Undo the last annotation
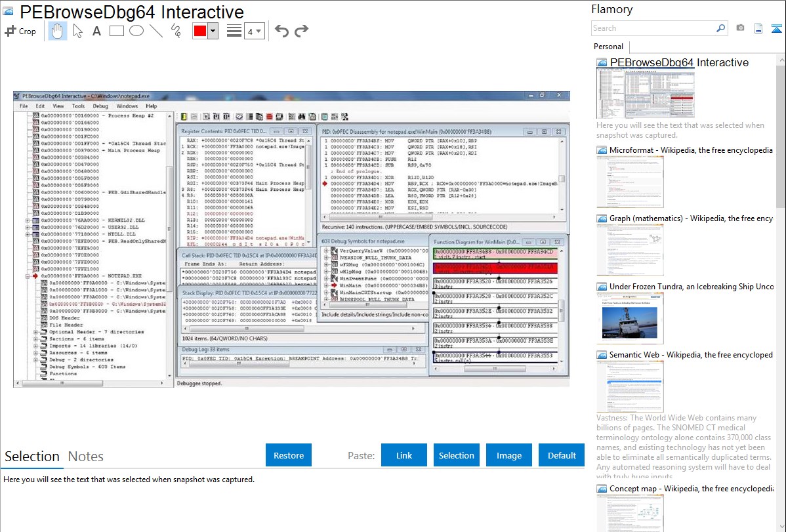The height and width of the screenshot is (532, 786). pos(281,31)
